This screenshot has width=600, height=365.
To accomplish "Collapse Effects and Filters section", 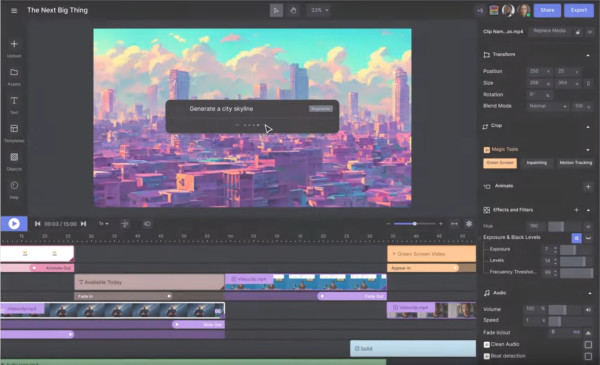I will (x=588, y=210).
